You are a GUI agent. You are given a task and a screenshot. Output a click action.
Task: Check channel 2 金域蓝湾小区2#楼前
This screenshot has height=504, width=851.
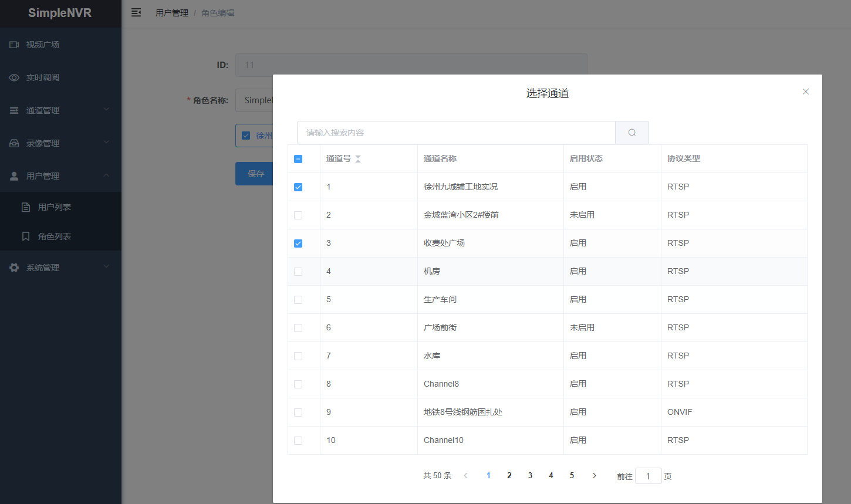pyautogui.click(x=298, y=215)
